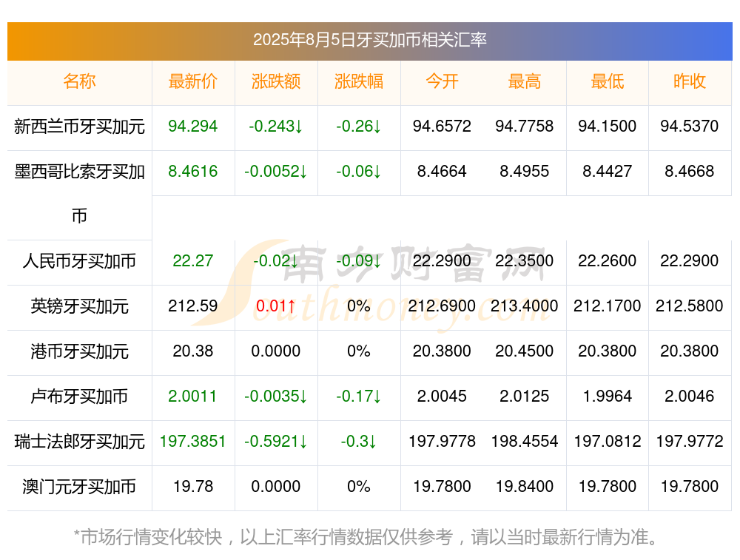Click the change amount -0.0035↓ in the ruble row
The image size is (740, 560).
click(275, 397)
